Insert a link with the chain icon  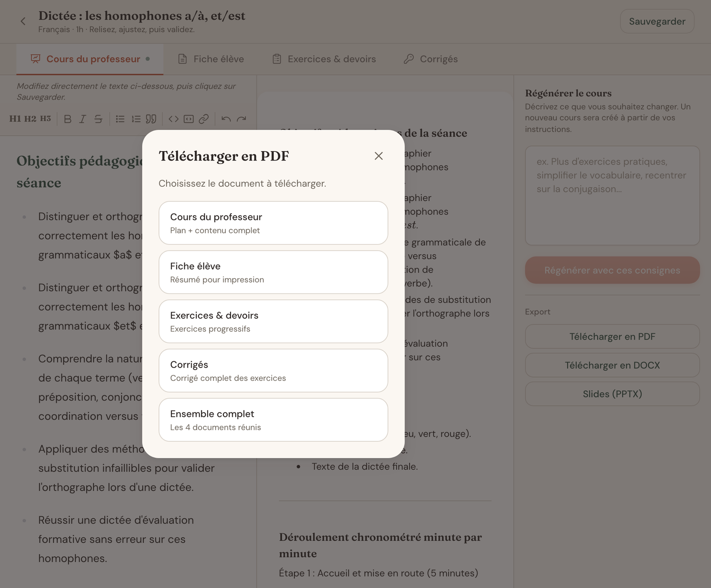pos(204,119)
